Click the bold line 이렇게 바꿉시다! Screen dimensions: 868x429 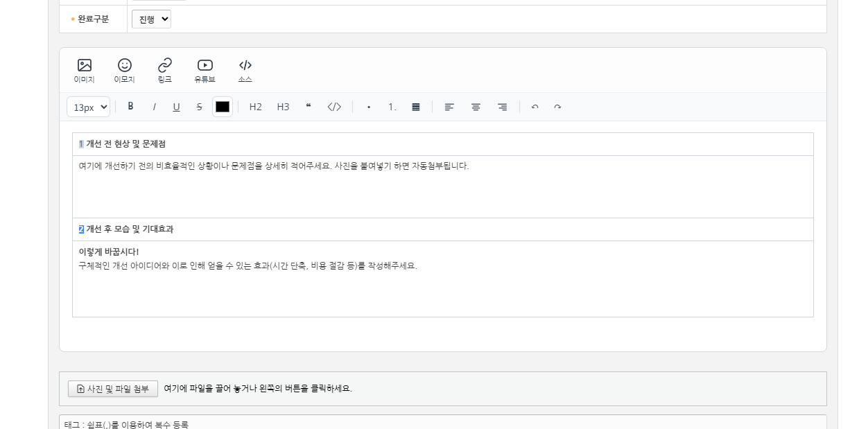pos(109,252)
